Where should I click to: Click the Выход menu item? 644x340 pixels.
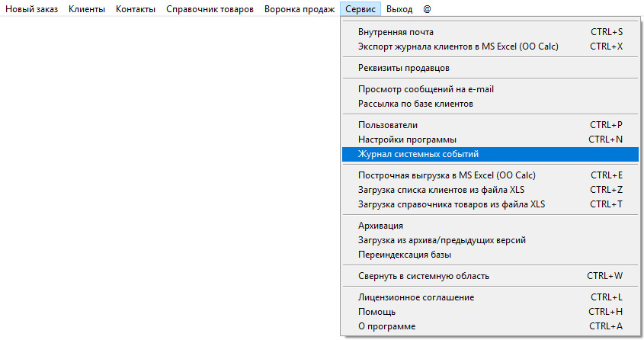pyautogui.click(x=399, y=9)
